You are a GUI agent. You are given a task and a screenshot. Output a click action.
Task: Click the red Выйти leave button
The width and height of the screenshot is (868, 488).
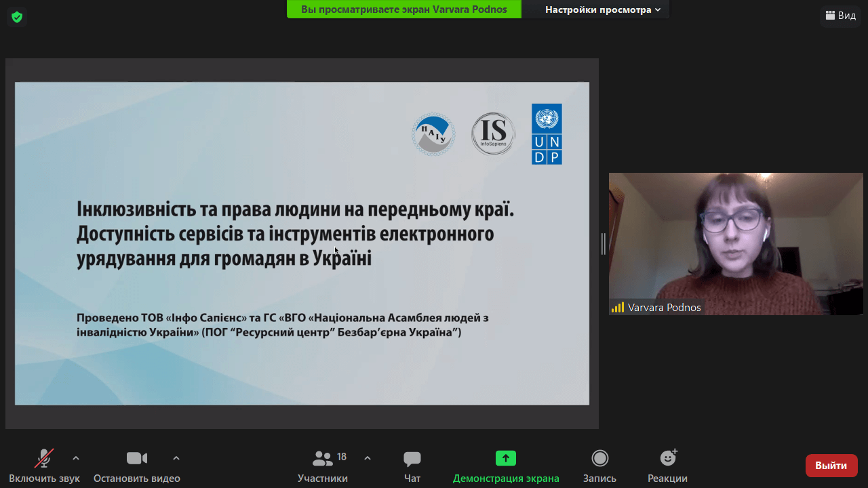pyautogui.click(x=831, y=466)
